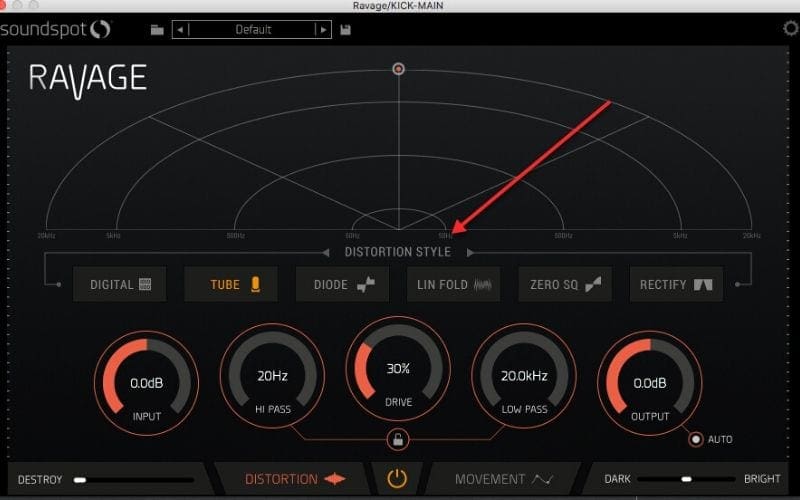Select the ZERO SQ distortion style

[565, 284]
